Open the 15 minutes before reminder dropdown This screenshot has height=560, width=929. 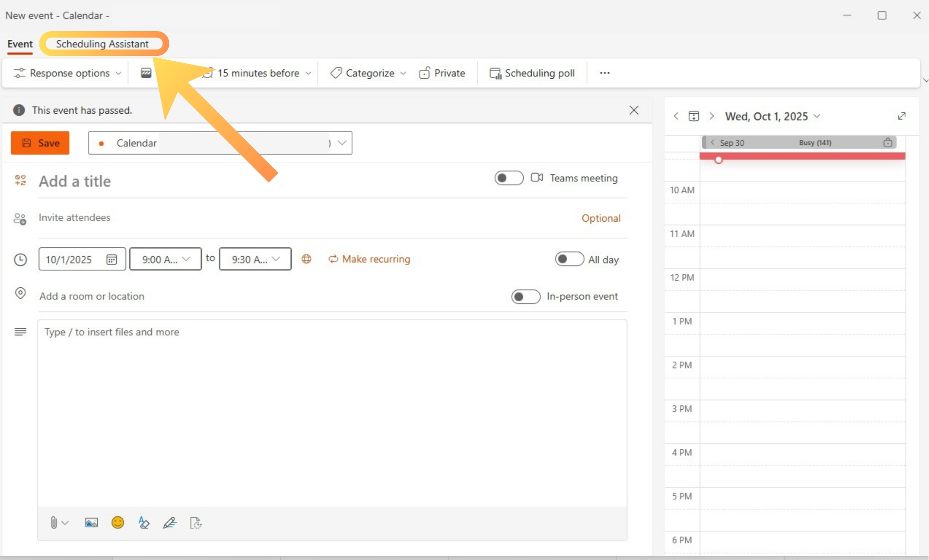257,73
